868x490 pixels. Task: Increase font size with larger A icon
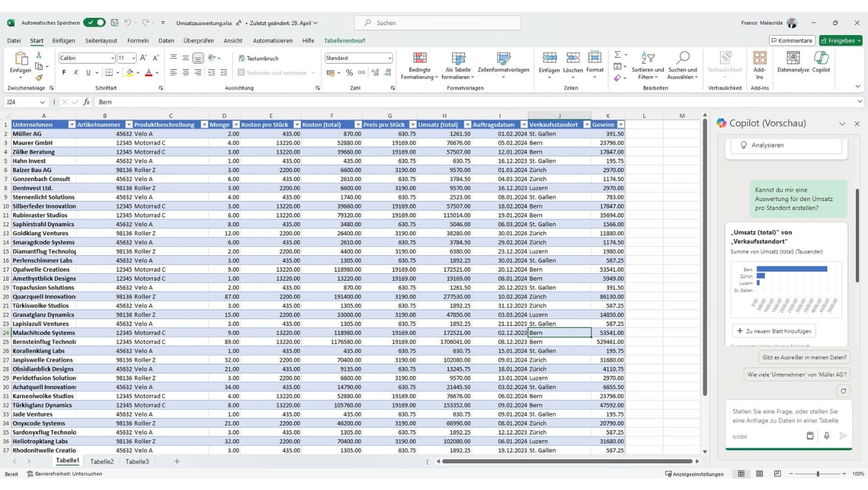143,58
